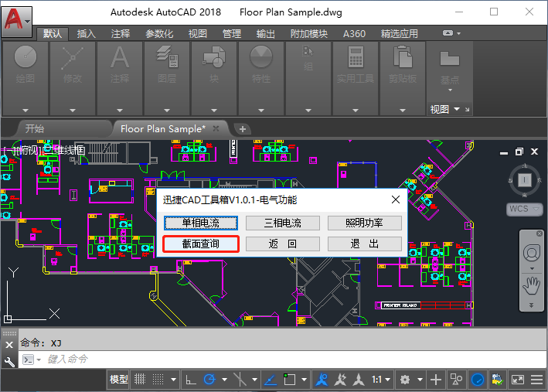Expand the 图层 panel dropdown arrow
This screenshot has height=392, width=548.
point(167,110)
